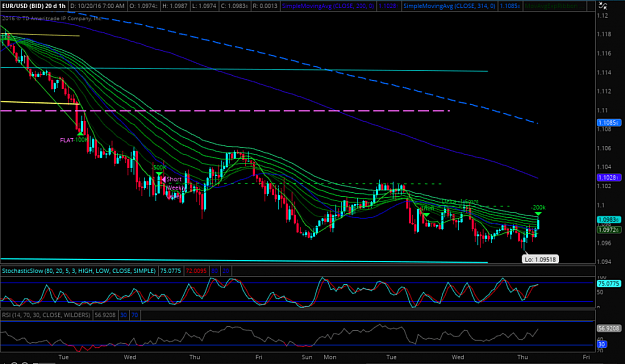The height and width of the screenshot is (364, 625).
Task: Click the low price L: 1.0974 readout
Action: [x=205, y=6]
